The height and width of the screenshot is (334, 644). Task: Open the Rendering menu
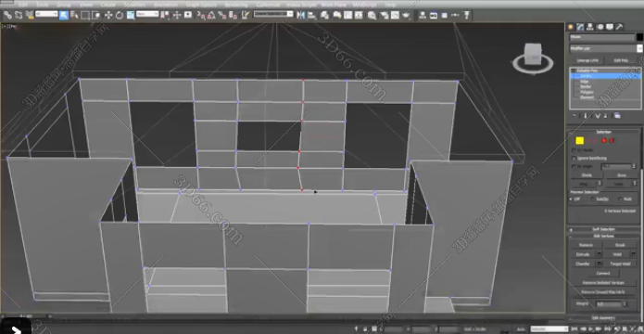[x=236, y=5]
